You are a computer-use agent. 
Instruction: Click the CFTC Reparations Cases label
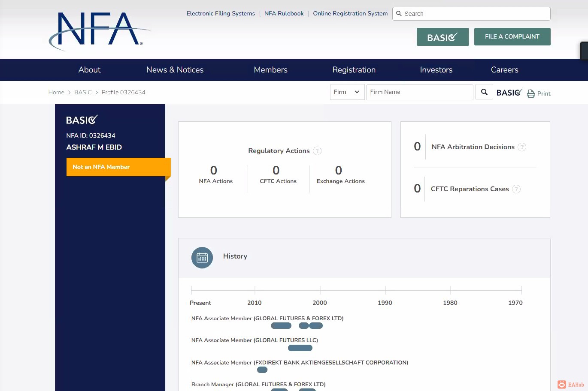pyautogui.click(x=470, y=189)
